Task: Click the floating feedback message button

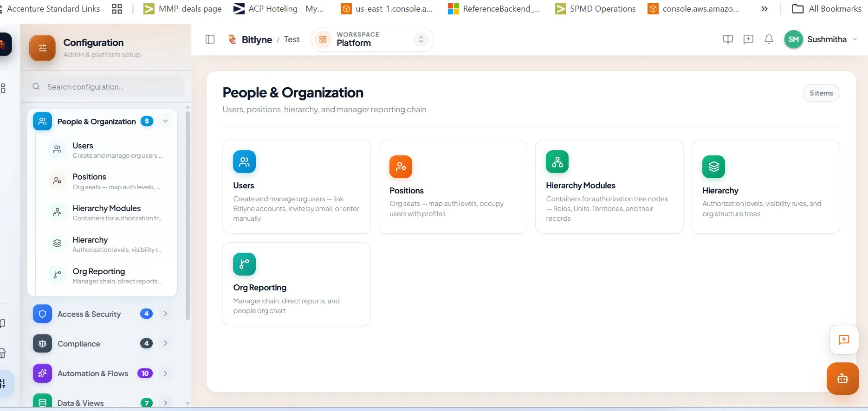Action: tap(843, 340)
